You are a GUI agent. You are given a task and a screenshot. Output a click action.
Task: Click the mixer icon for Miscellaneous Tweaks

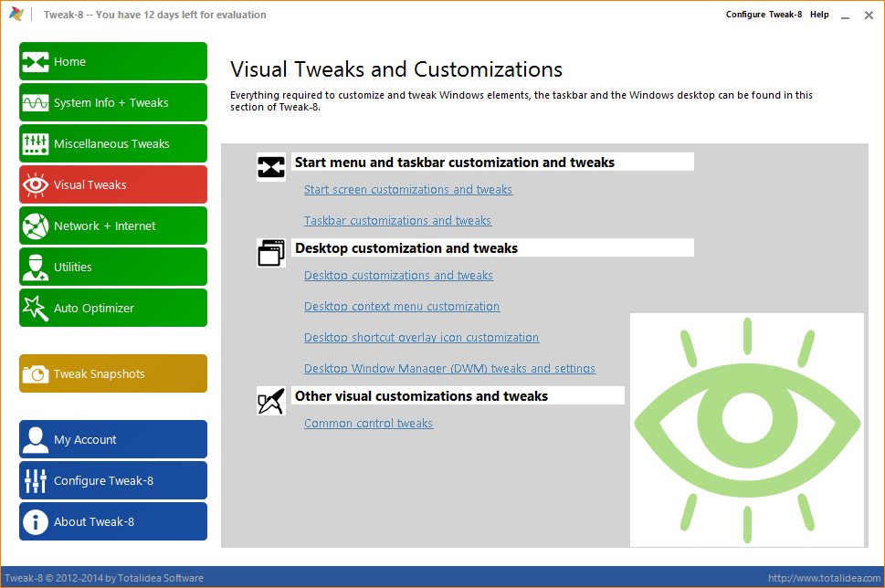[x=35, y=144]
